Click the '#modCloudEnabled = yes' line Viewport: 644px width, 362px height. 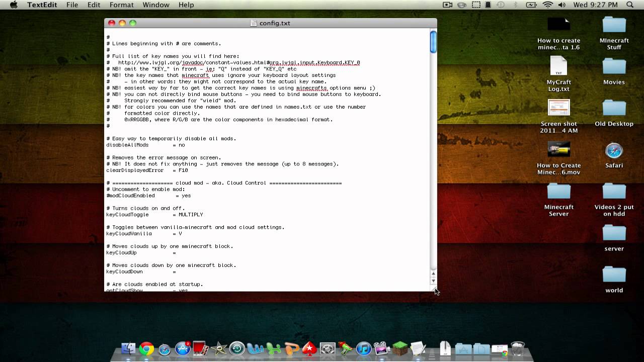pyautogui.click(x=148, y=196)
